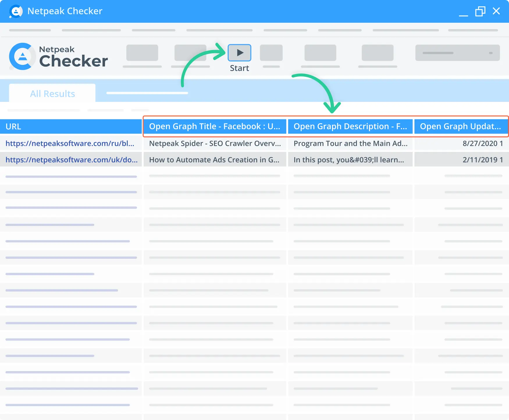509x420 pixels.
Task: Select the Open Graph Updat... column header
Action: pyautogui.click(x=461, y=126)
